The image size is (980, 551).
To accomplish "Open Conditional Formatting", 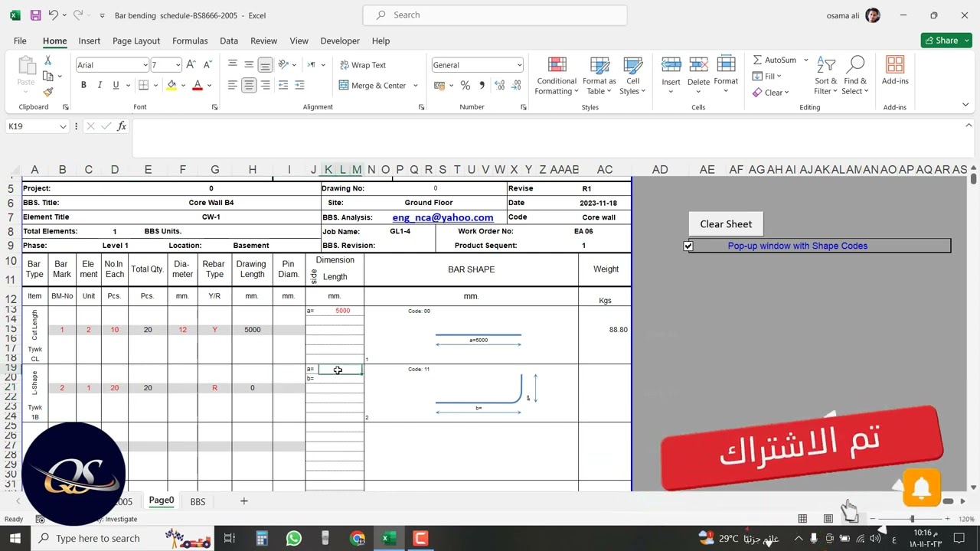I will click(557, 77).
